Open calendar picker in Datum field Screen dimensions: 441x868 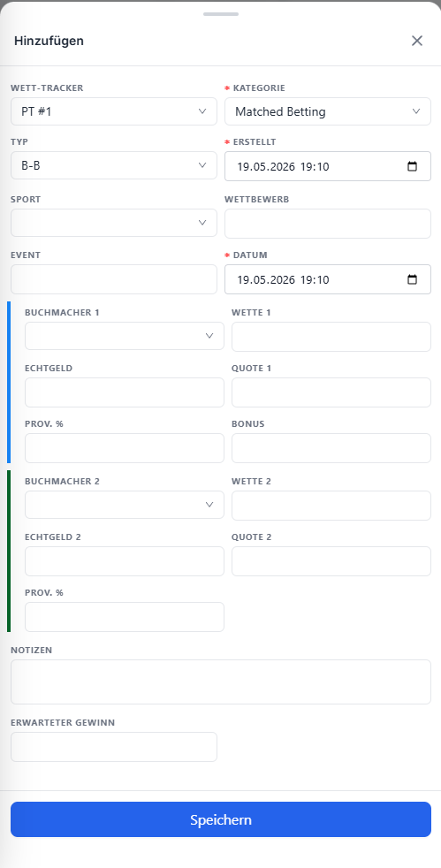(x=412, y=279)
